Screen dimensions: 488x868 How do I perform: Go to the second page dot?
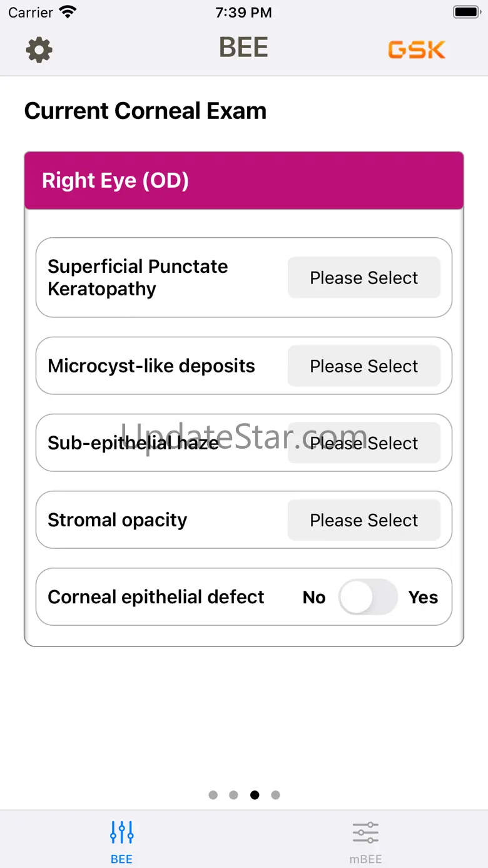[234, 795]
